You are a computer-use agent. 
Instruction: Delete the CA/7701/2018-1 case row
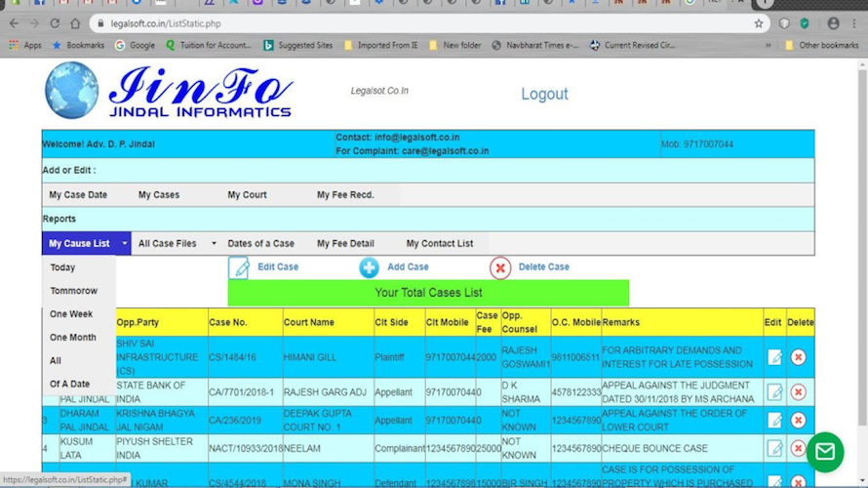tap(798, 392)
